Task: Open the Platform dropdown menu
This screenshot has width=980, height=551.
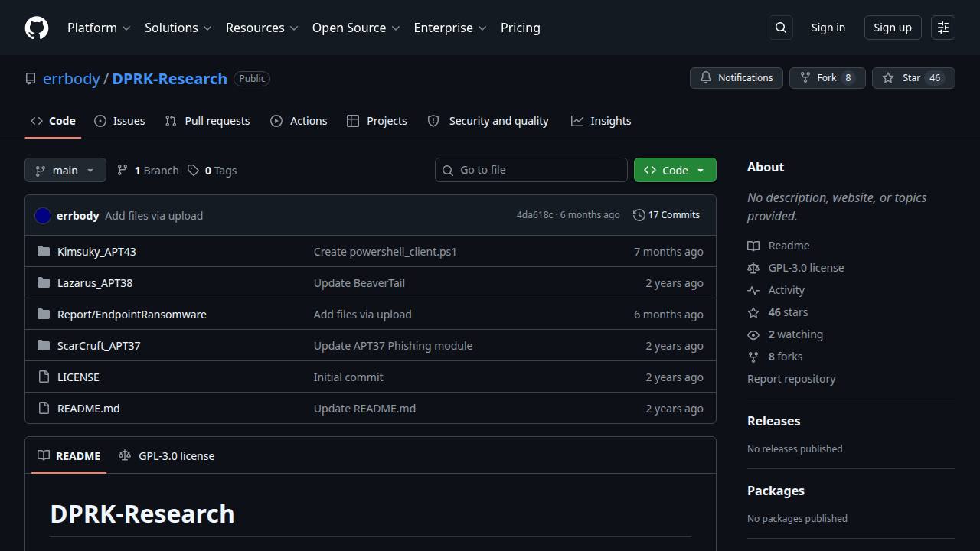Action: pos(99,28)
